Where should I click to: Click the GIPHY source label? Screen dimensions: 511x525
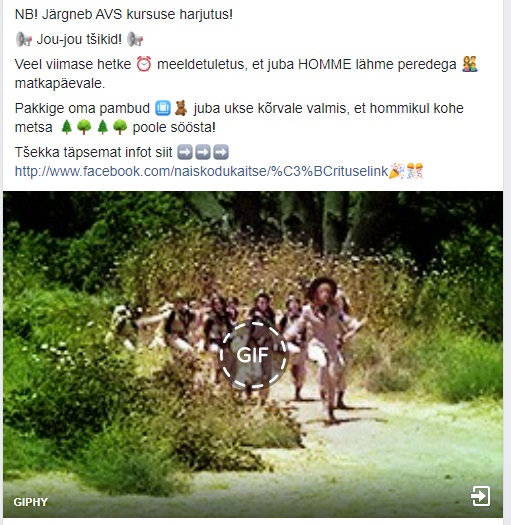[31, 502]
